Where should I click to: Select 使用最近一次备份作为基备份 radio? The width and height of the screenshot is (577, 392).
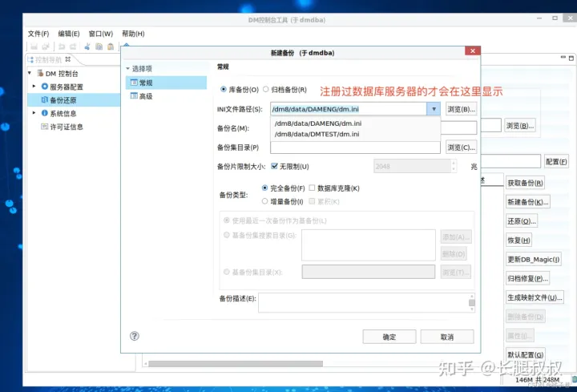pyautogui.click(x=227, y=220)
